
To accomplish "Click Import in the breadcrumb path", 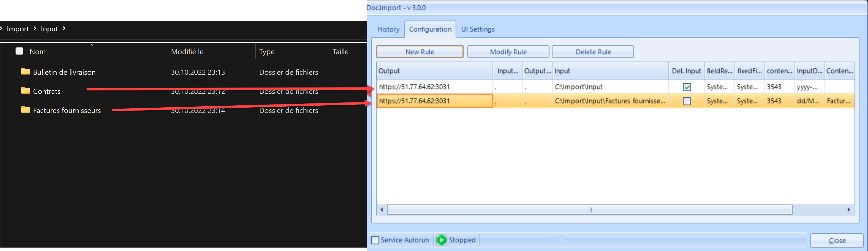I will [18, 29].
